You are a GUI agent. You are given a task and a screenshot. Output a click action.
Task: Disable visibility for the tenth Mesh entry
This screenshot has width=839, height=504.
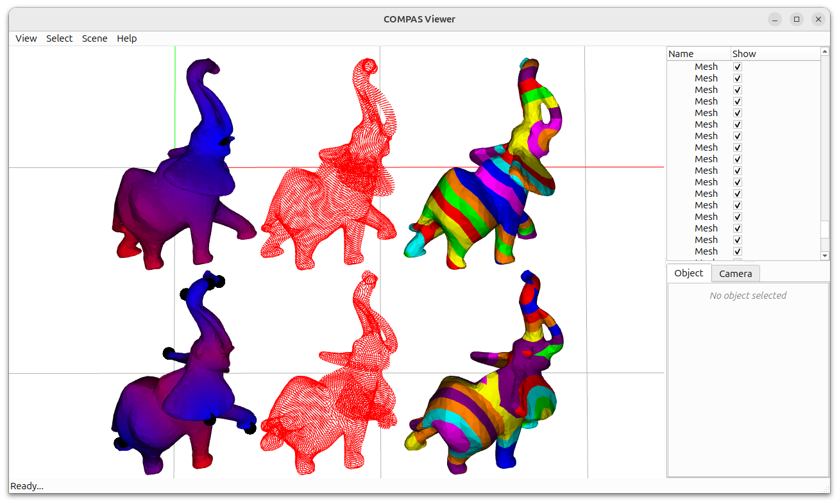click(x=737, y=170)
